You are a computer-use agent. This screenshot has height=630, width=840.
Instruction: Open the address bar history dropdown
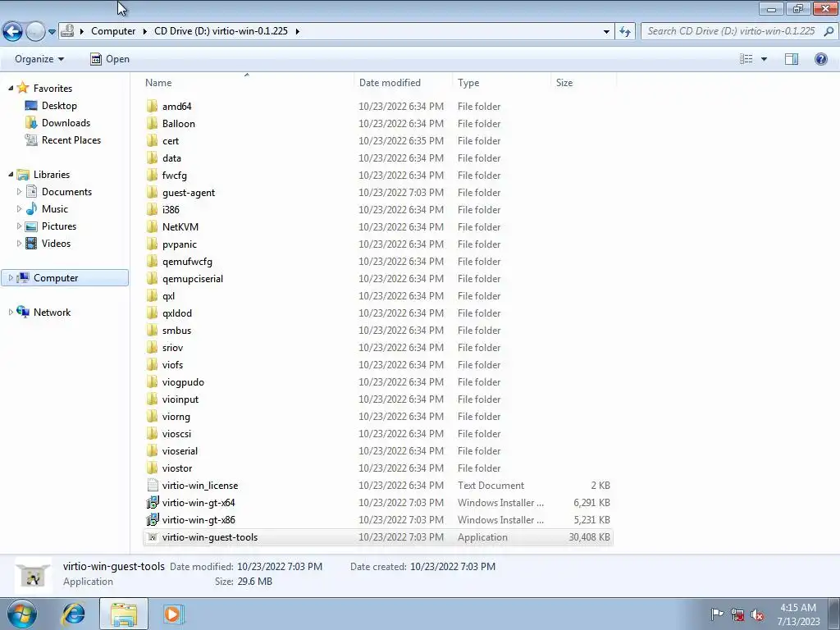click(606, 31)
